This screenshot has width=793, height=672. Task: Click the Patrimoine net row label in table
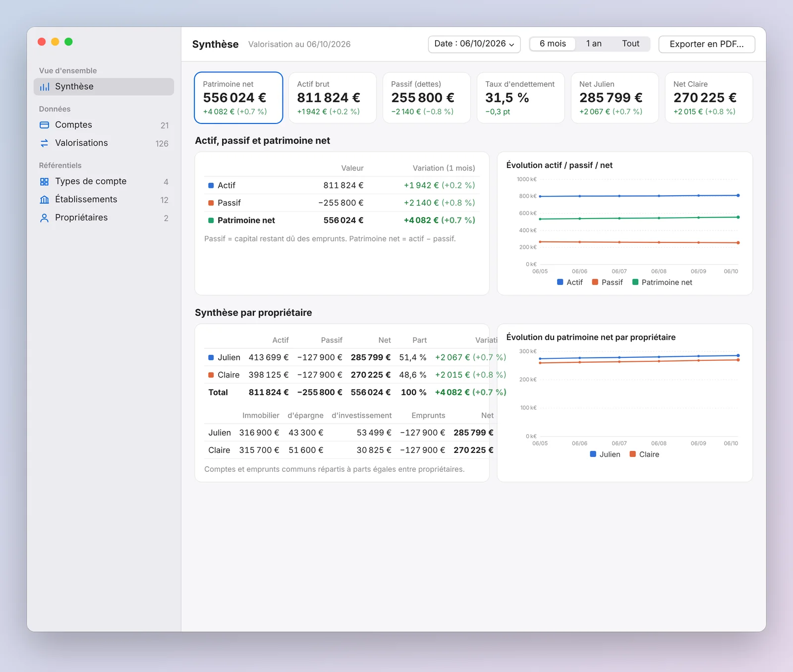(246, 221)
